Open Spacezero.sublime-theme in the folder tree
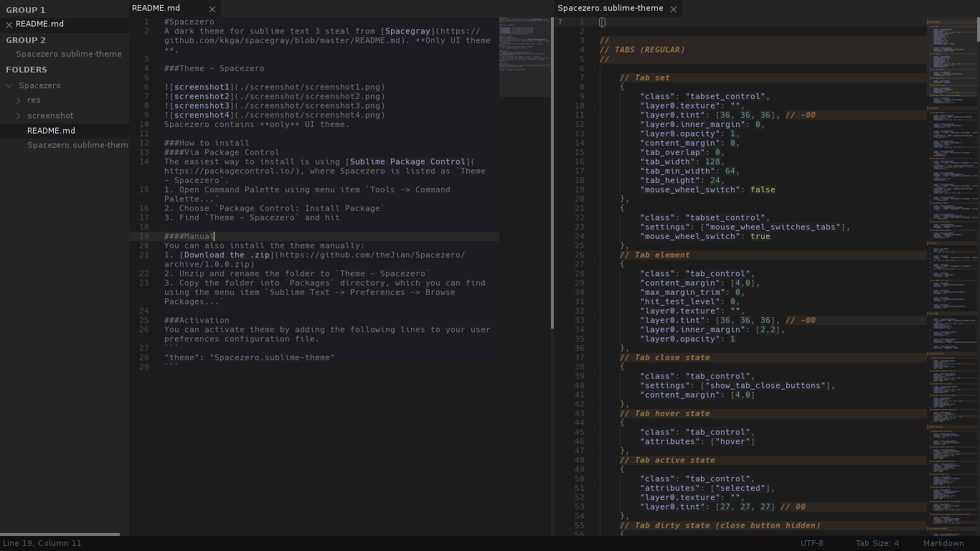Screen dimensions: 980x551 pos(77,145)
